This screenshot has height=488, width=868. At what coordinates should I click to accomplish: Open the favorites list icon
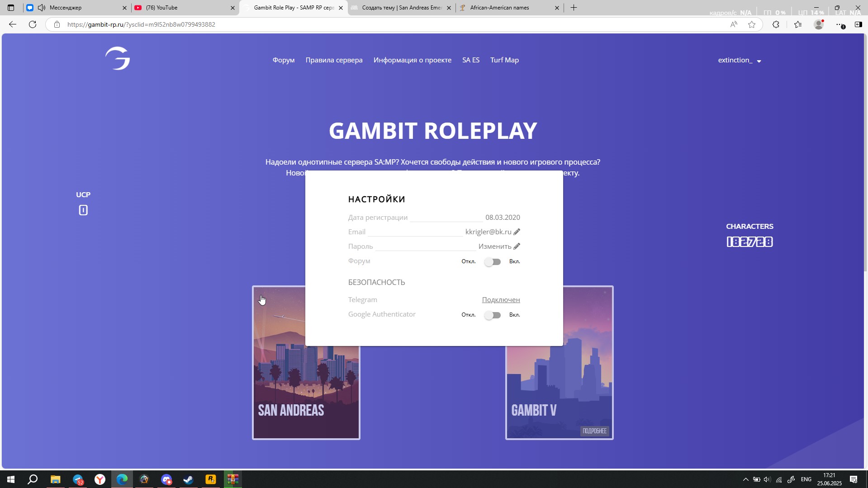click(x=798, y=24)
